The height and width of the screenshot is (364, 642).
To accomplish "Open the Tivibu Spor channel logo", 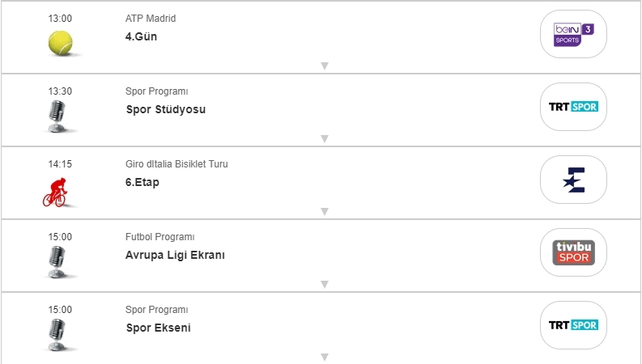I will [573, 252].
